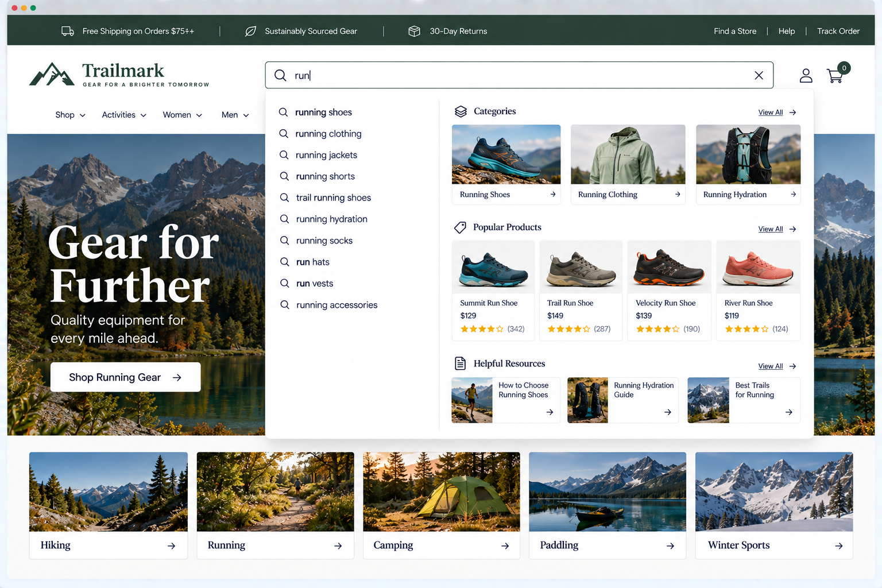Open the Velocity Run Shoe product image
Screen dimensions: 882x588
669,268
